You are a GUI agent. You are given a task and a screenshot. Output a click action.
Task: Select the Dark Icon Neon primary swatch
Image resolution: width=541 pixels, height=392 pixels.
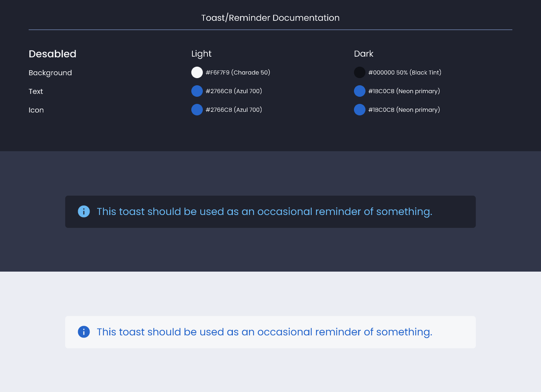[360, 110]
